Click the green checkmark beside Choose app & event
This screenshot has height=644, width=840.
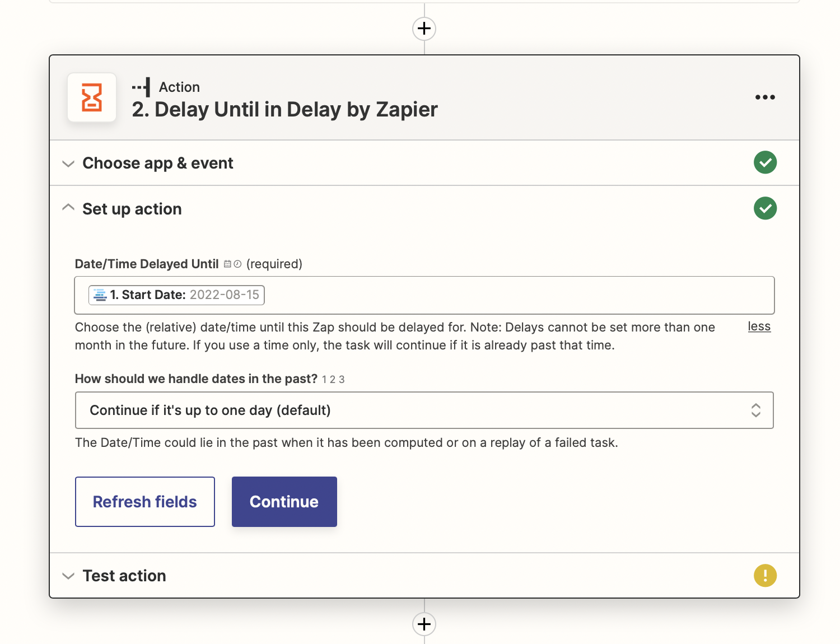765,162
